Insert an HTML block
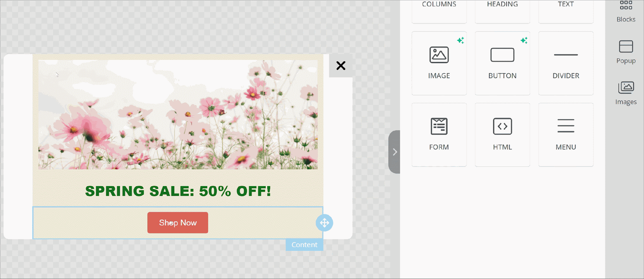Screen dimensions: 644x279 coord(502,135)
